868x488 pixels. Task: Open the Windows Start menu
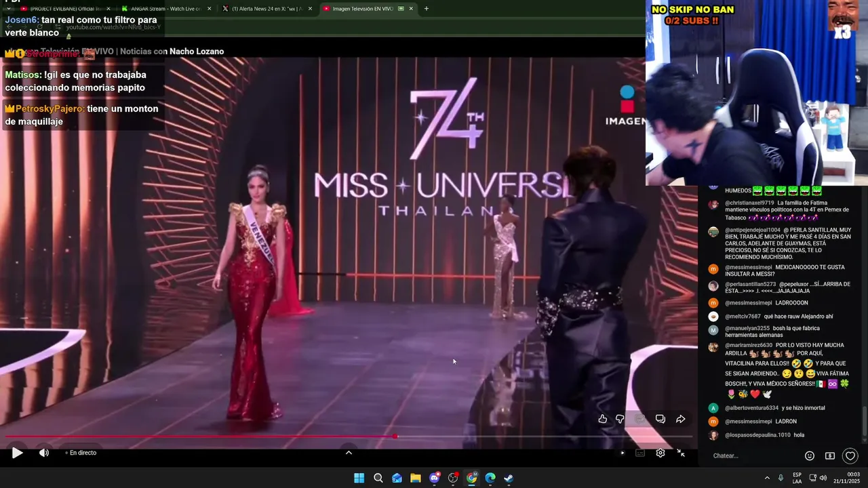coord(359,478)
